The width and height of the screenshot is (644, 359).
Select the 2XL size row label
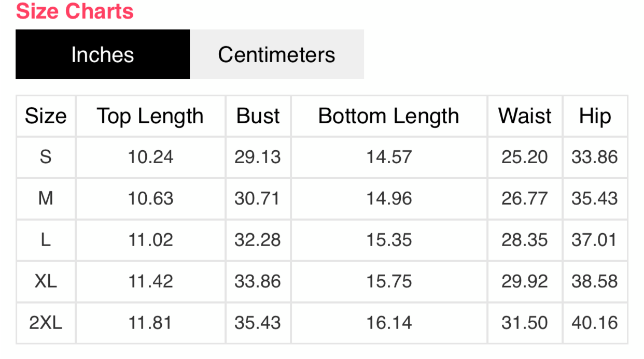coord(46,323)
